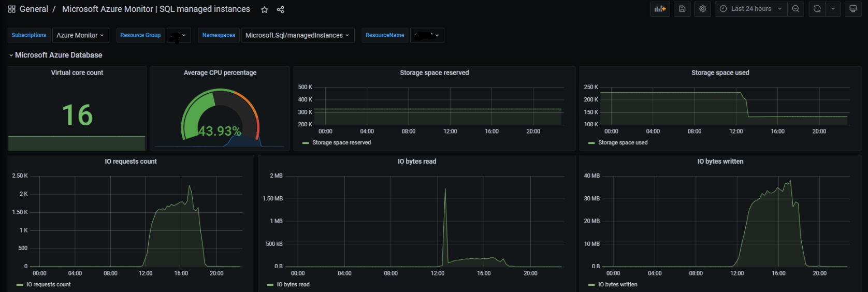
Task: Open Storage space used panel title menu
Action: coord(720,73)
